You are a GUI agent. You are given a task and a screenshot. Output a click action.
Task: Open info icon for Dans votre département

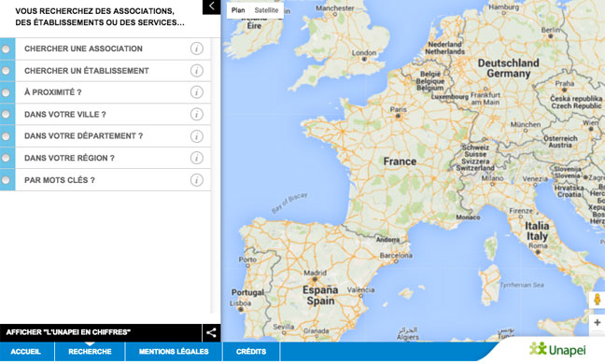pos(197,136)
